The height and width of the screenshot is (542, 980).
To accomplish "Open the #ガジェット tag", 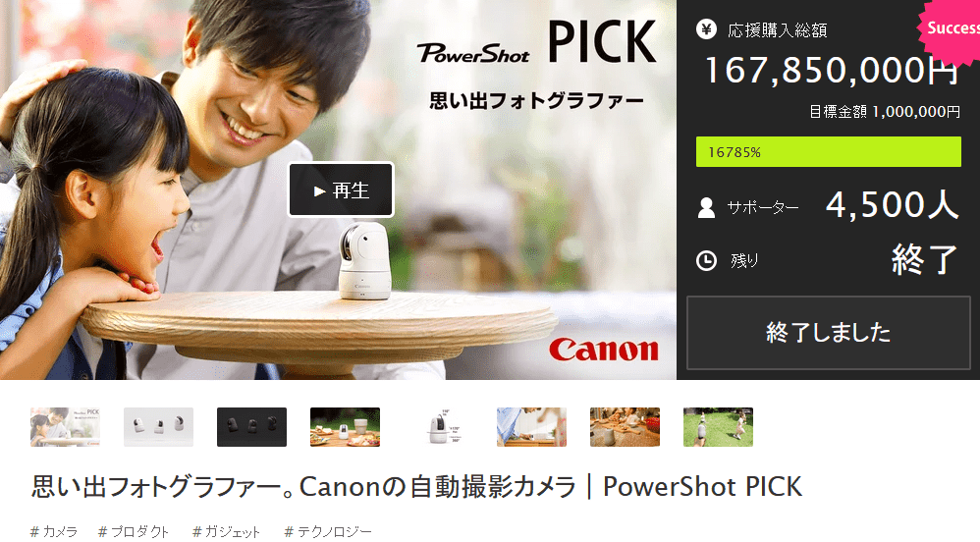I will point(226,532).
